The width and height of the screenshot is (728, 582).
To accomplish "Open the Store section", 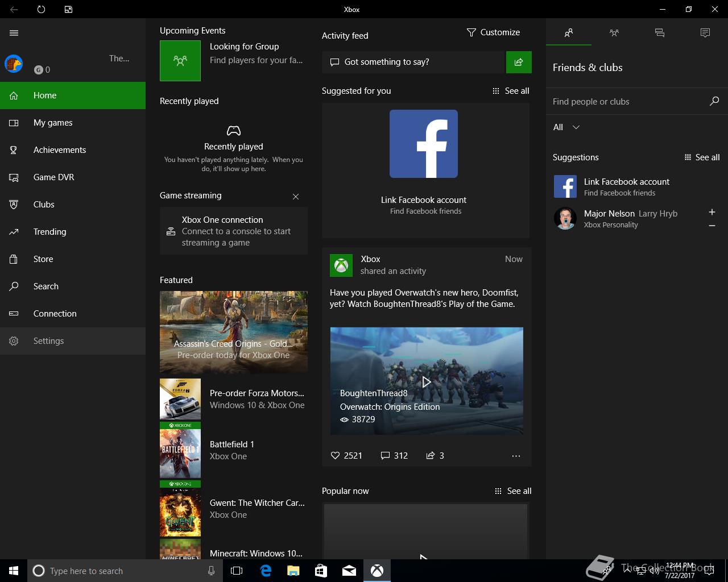I will (x=73, y=259).
